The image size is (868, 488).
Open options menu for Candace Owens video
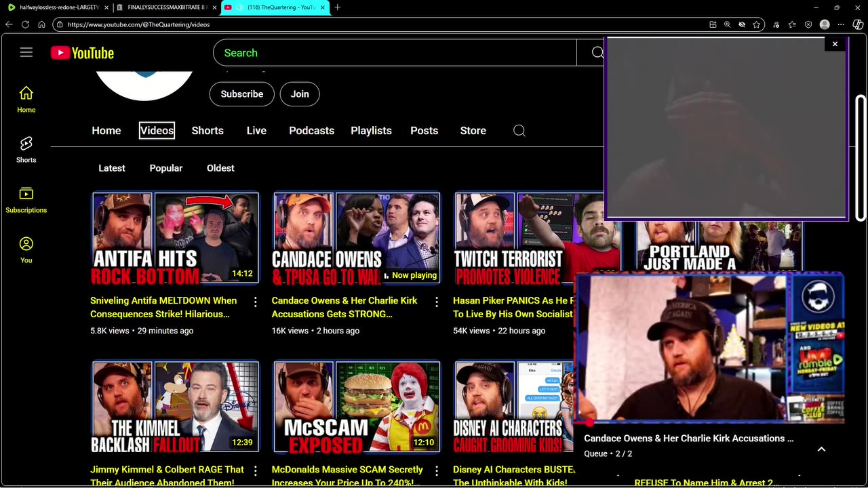[437, 302]
